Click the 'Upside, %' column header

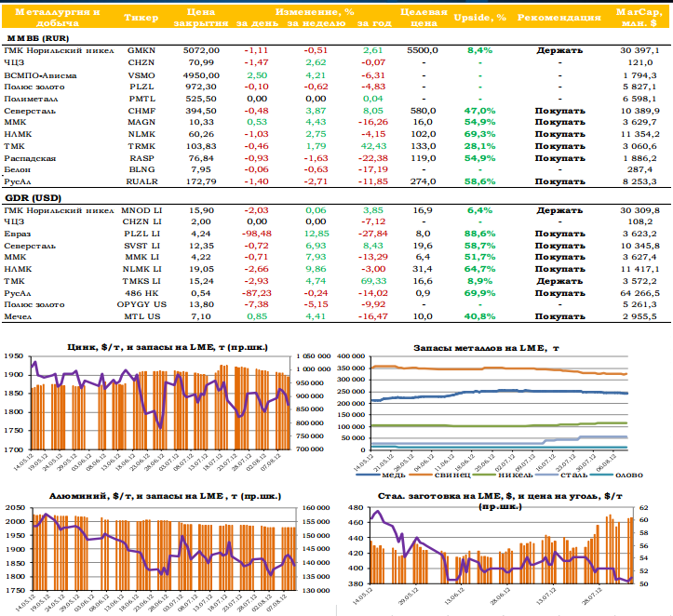(480, 18)
